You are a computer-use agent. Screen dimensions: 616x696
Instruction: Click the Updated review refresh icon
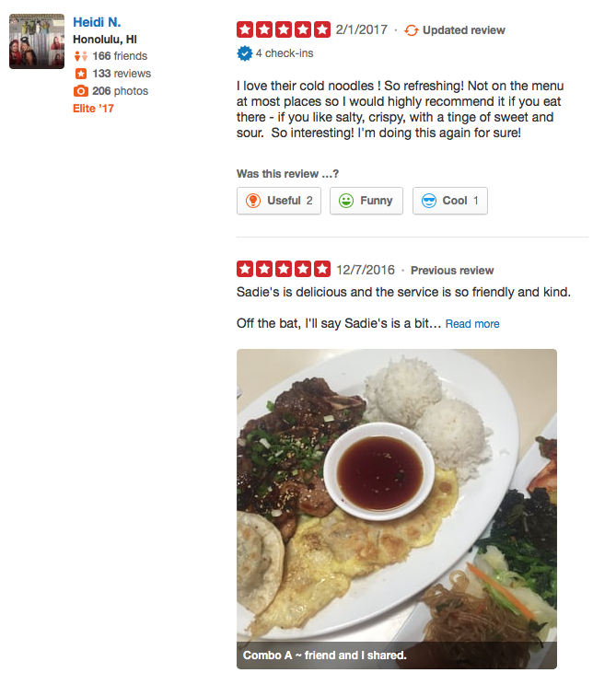(412, 30)
